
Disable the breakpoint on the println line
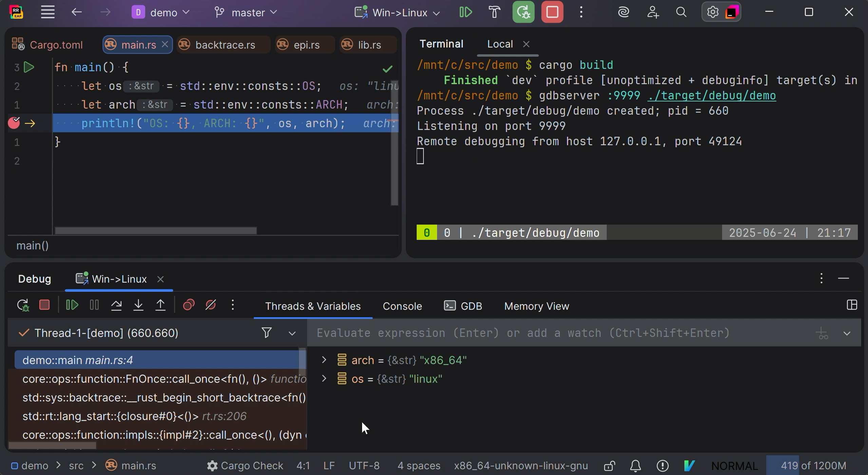coord(14,123)
